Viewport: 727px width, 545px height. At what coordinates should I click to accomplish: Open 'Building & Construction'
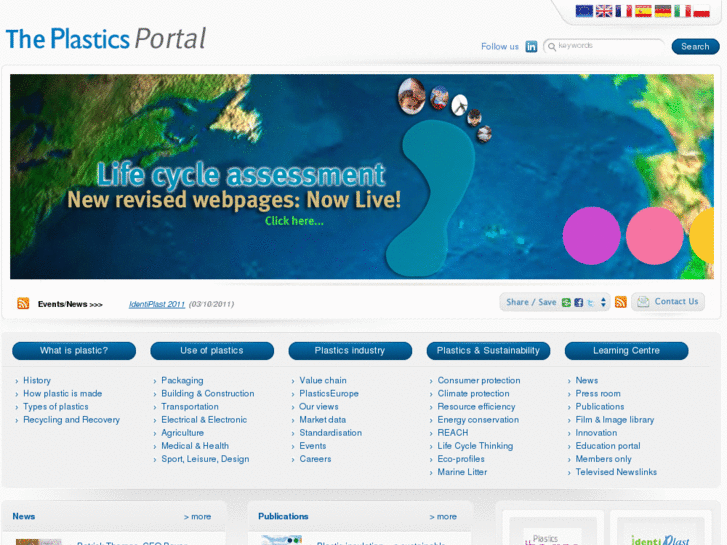click(208, 393)
